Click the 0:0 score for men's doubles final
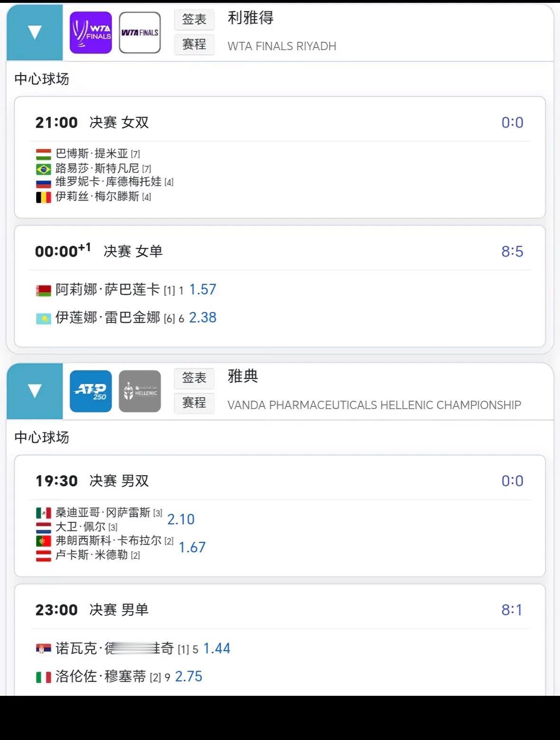 [x=512, y=481]
